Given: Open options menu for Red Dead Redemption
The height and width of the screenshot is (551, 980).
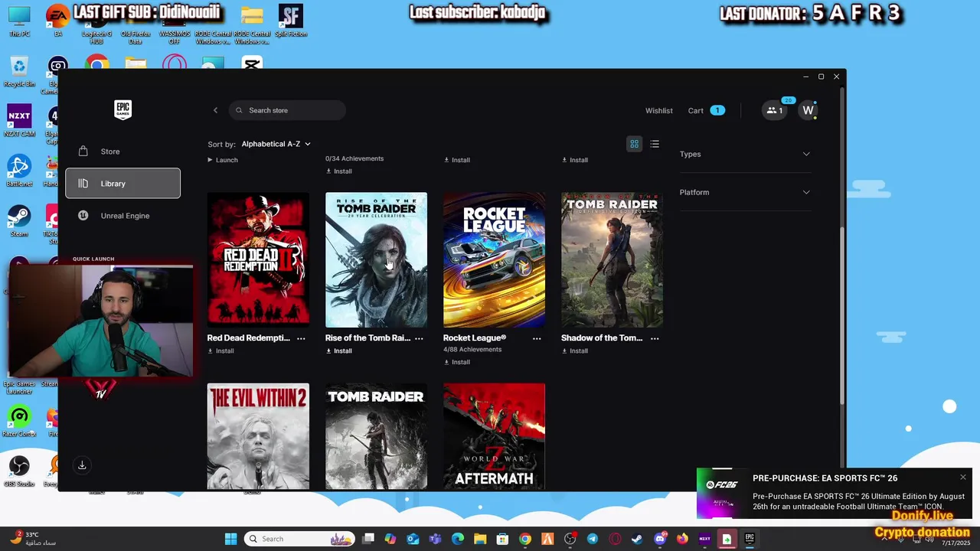Looking at the screenshot, I should (x=301, y=338).
